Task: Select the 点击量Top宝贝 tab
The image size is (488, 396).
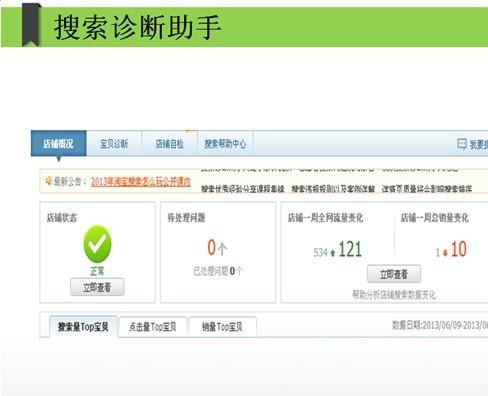Action: (x=153, y=327)
